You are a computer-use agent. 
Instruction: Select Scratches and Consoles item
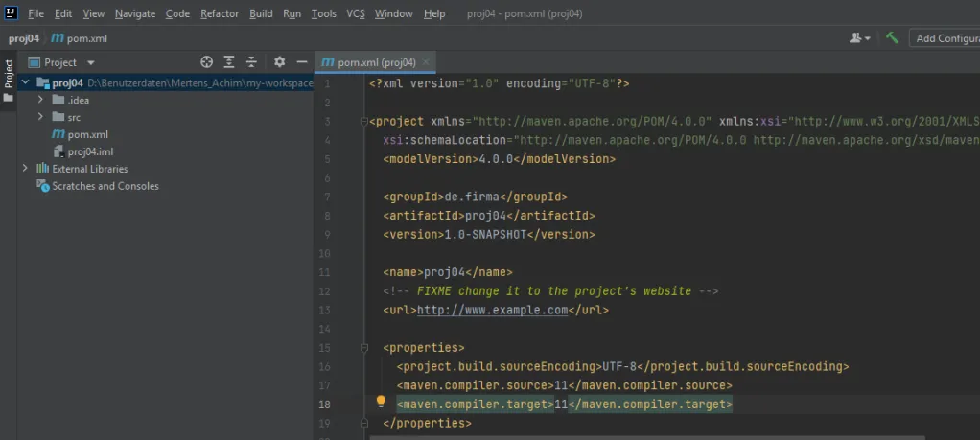[x=98, y=186]
